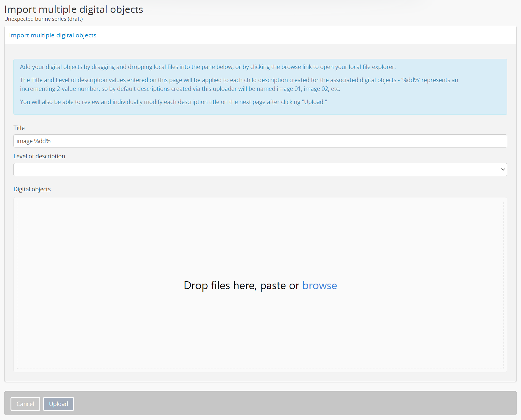Viewport: 521px width, 420px height.
Task: Click the browse link to pick files
Action: coord(319,285)
